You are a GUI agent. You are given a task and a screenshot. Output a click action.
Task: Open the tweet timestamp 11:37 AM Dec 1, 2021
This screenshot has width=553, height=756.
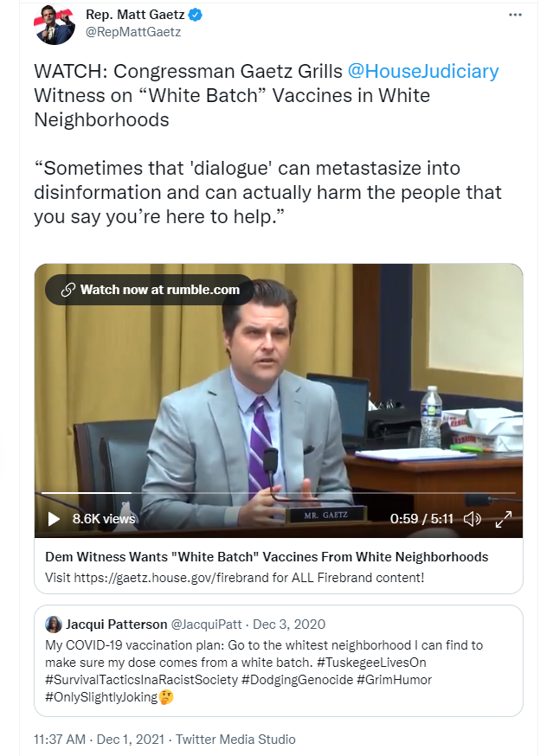point(99,739)
